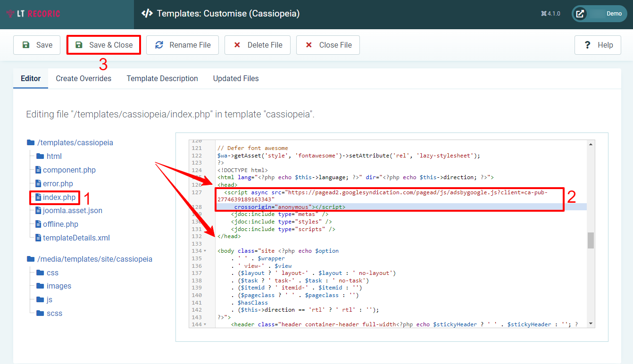Screen dimensions: 633x364
Task: Fold code at line 134 gutter arrow
Action: click(x=205, y=251)
